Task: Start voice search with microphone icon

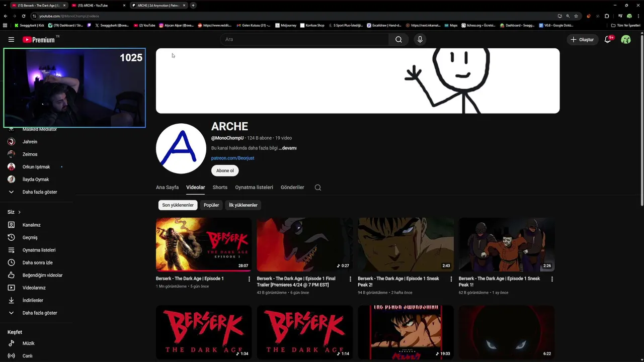Action: click(420, 39)
